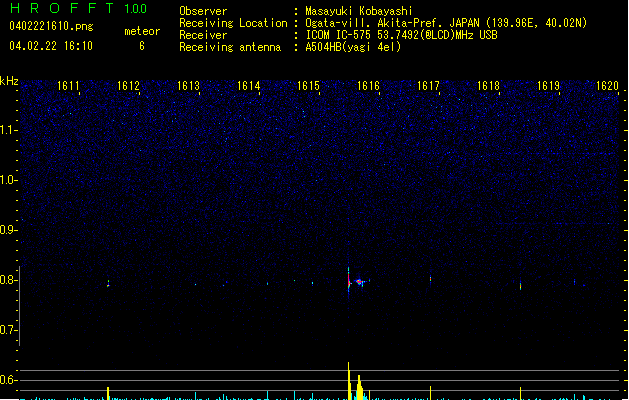This screenshot has width=629, height=400.
Task: Click the 0.8 kHz frequency tick label
Action: [x=8, y=280]
